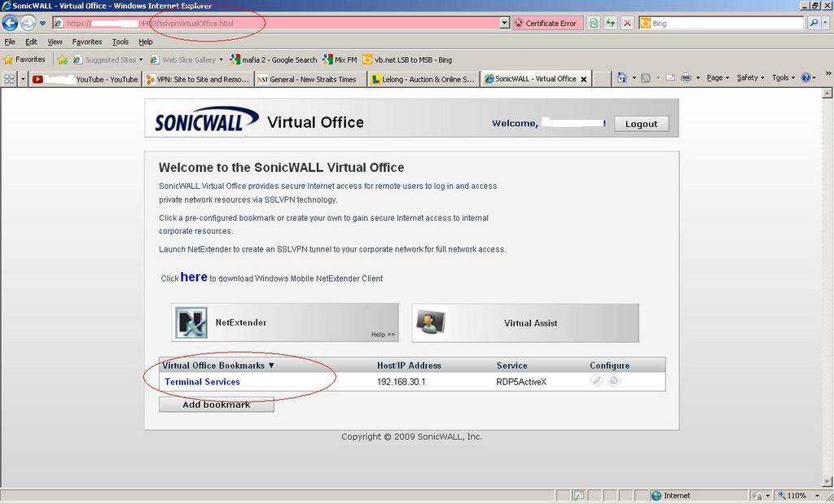Toggle the Compatibility View icon

(594, 23)
